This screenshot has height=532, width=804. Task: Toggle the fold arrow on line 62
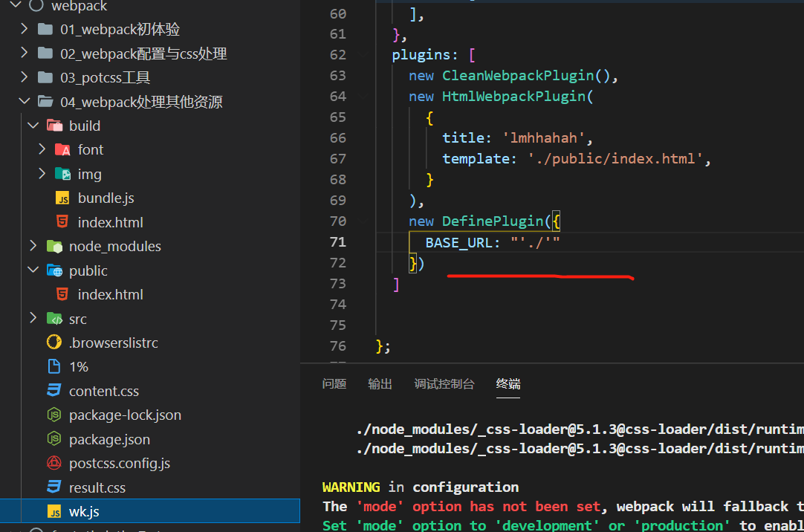tap(363, 54)
